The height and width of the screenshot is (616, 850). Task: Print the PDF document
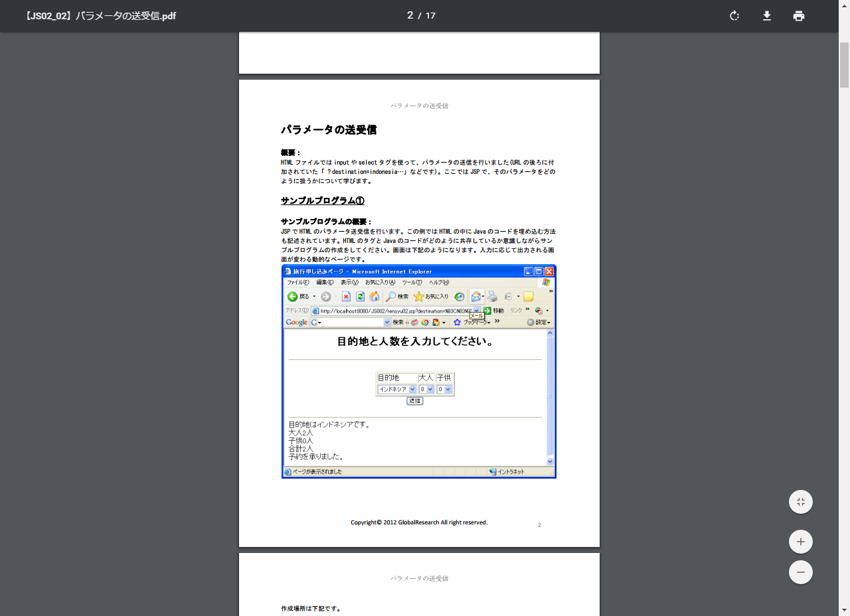pos(799,16)
